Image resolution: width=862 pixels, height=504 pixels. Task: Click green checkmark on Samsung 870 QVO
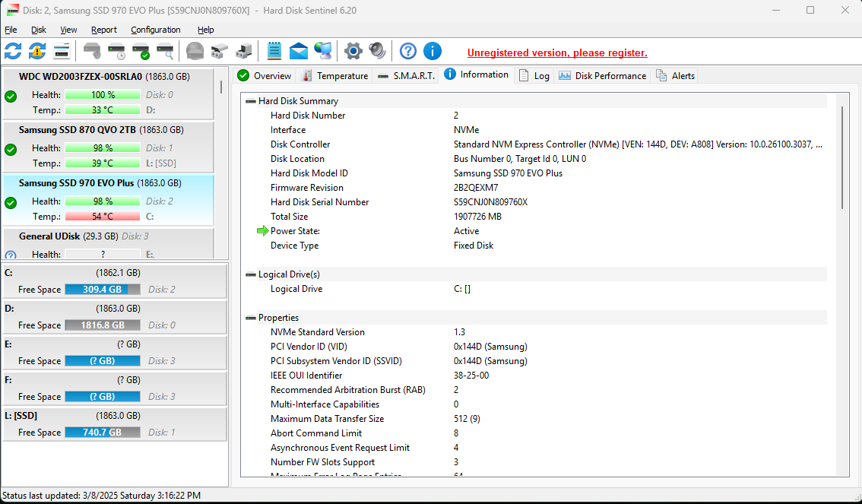click(x=11, y=150)
